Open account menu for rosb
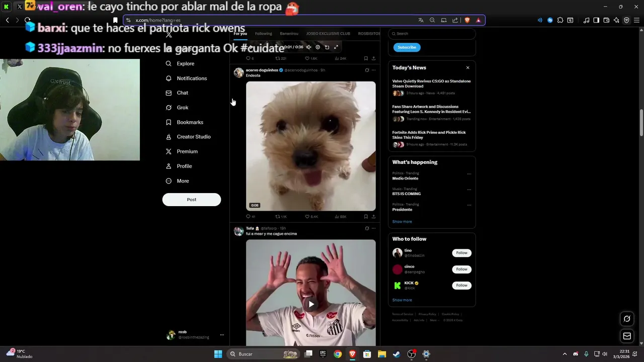 (x=222, y=335)
